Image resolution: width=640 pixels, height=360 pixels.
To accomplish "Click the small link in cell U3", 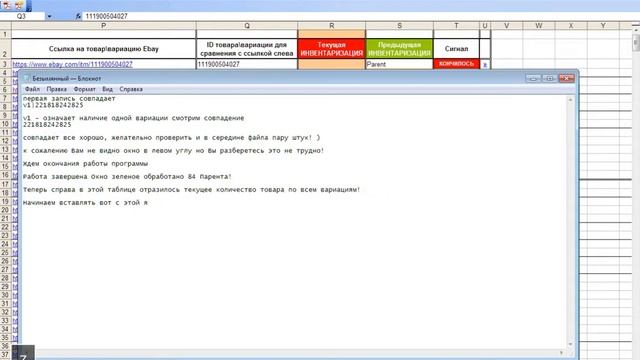I will pyautogui.click(x=485, y=65).
